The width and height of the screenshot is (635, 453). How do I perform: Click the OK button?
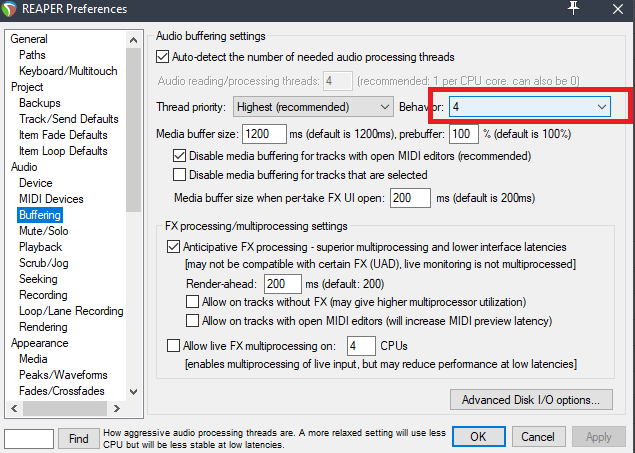[x=478, y=437]
